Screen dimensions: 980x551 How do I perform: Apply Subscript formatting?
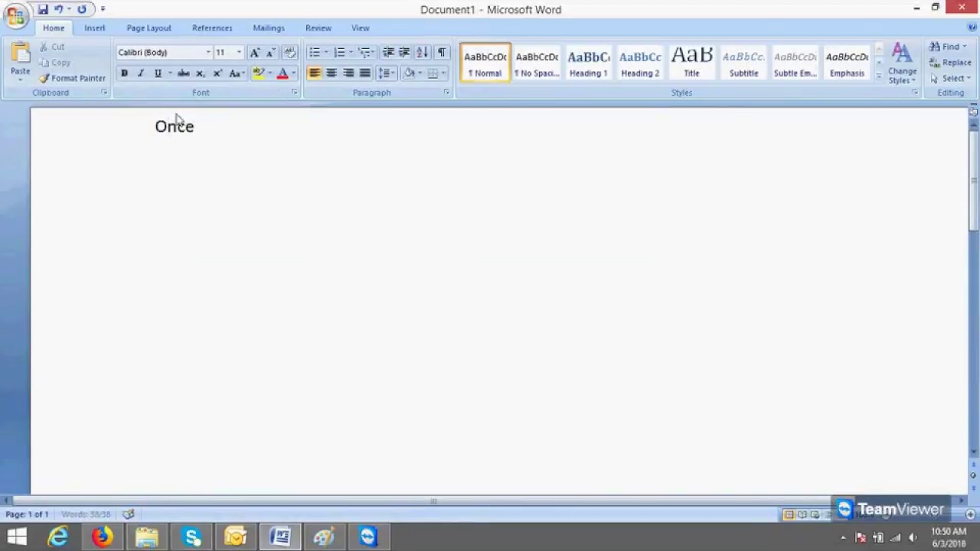[201, 73]
